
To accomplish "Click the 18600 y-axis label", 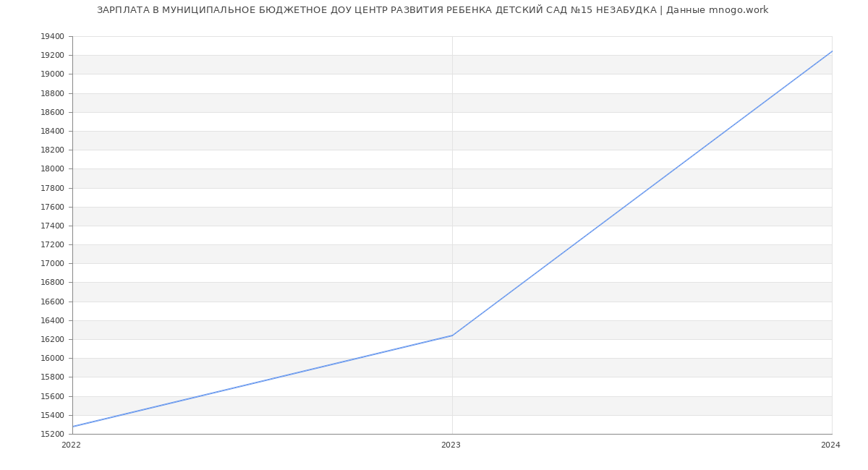I will [x=52, y=112].
